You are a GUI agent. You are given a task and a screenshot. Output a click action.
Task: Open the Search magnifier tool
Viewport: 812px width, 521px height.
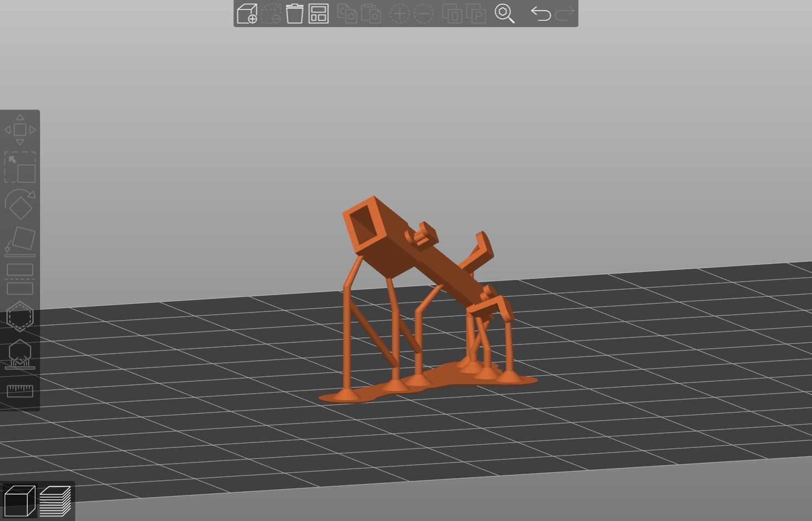click(505, 14)
